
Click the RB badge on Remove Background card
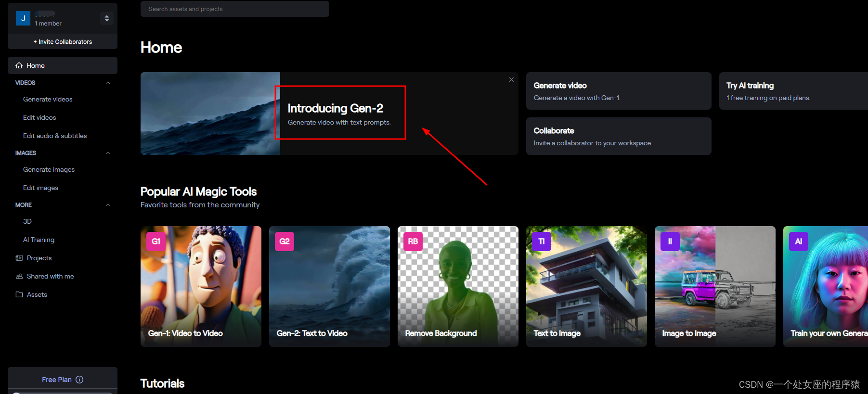point(413,241)
